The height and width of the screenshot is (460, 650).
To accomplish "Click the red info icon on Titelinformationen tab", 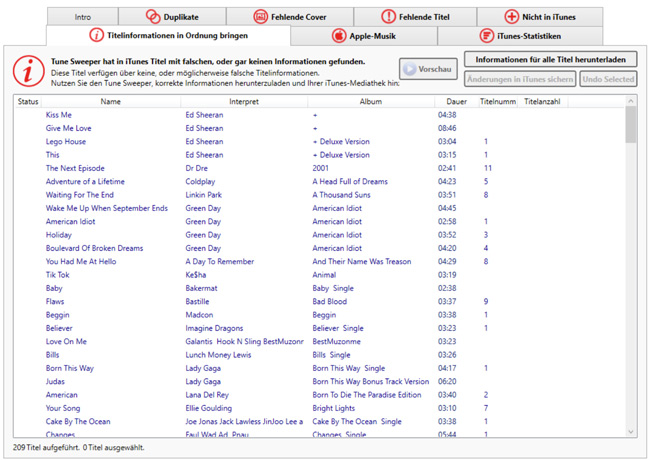I will click(97, 35).
